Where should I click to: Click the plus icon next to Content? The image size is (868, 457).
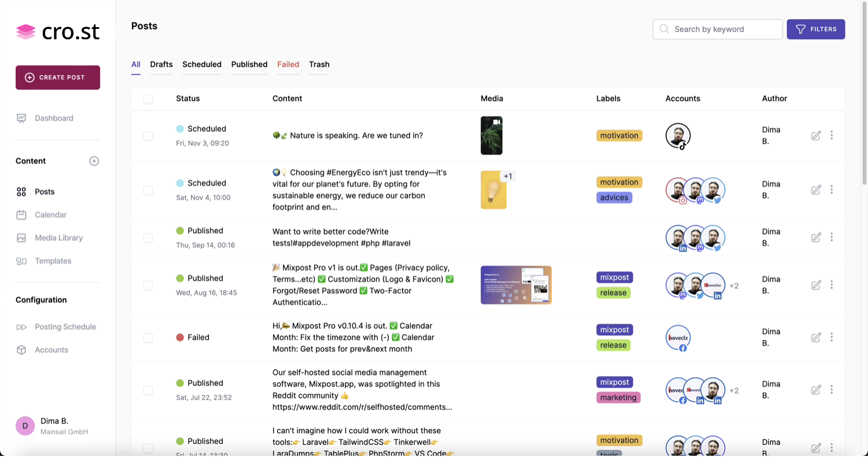pyautogui.click(x=94, y=161)
